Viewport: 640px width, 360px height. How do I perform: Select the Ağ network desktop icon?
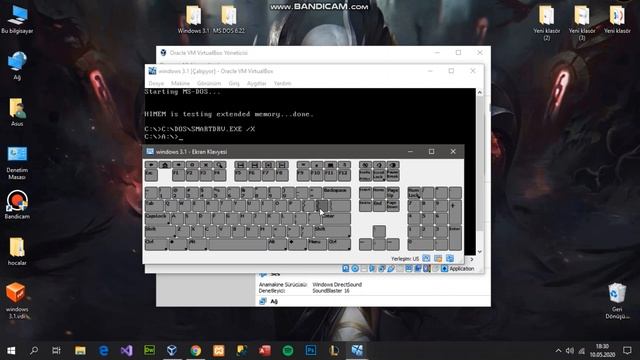[x=17, y=66]
